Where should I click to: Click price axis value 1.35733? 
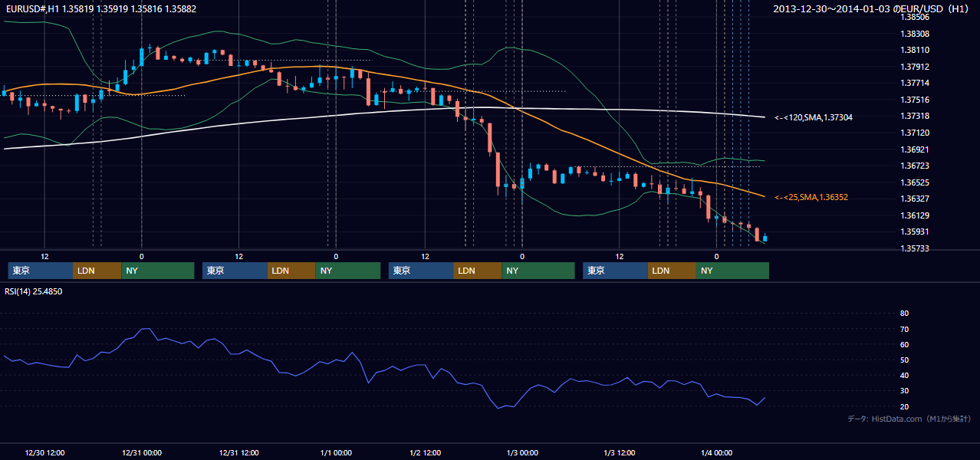[914, 248]
